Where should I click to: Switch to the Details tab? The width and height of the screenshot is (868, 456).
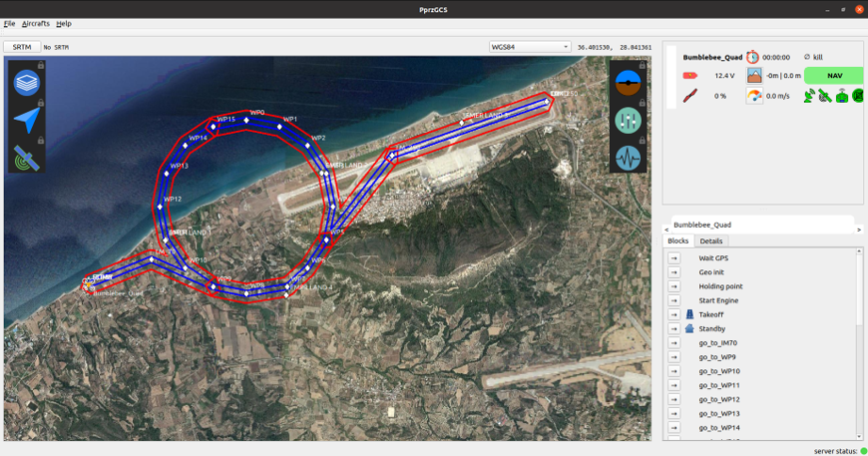click(x=710, y=241)
